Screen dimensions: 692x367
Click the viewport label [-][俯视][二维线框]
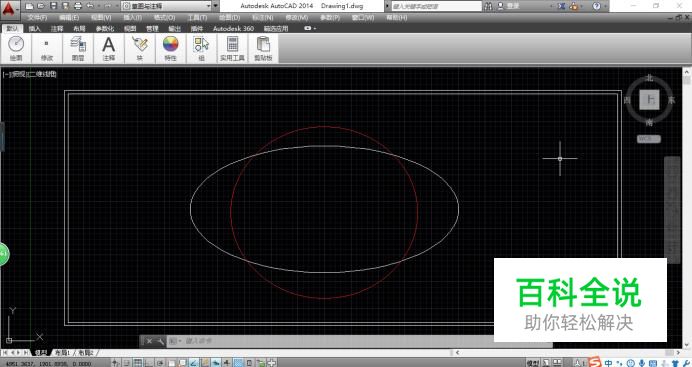30,74
